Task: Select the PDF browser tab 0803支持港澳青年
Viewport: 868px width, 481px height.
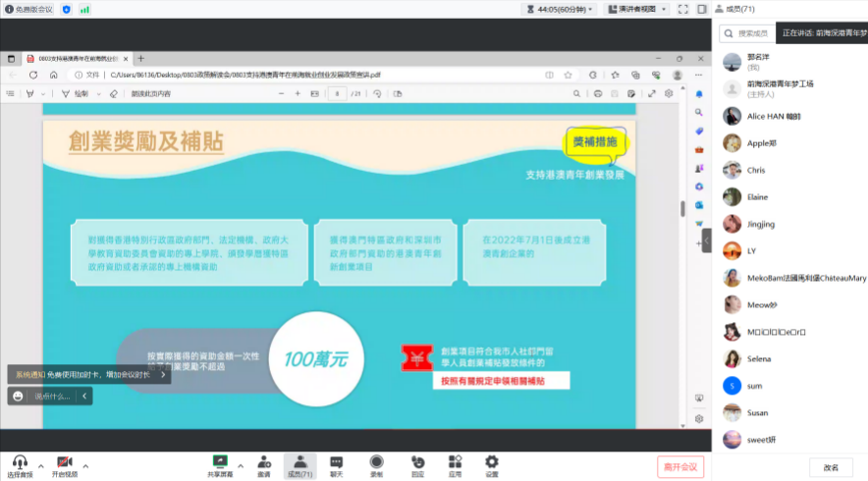Action: (79, 59)
